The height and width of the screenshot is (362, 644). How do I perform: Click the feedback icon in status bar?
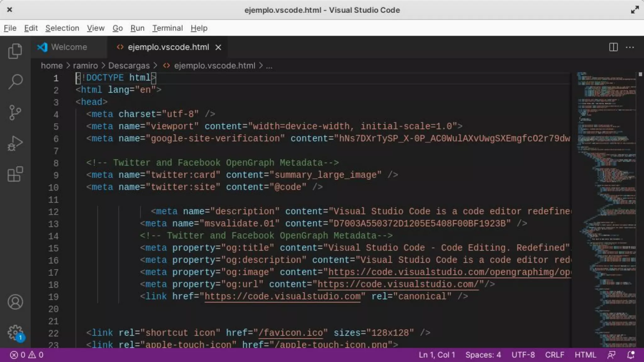(611, 355)
